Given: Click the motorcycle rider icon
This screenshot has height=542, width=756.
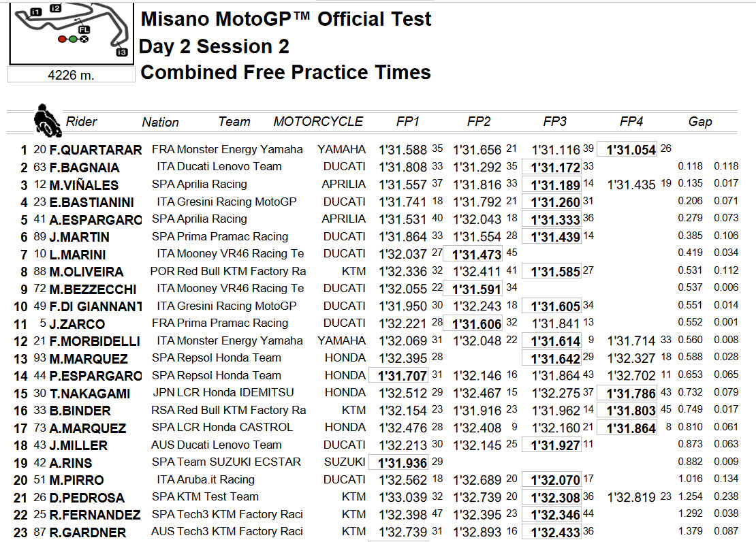Looking at the screenshot, I should click(x=47, y=120).
